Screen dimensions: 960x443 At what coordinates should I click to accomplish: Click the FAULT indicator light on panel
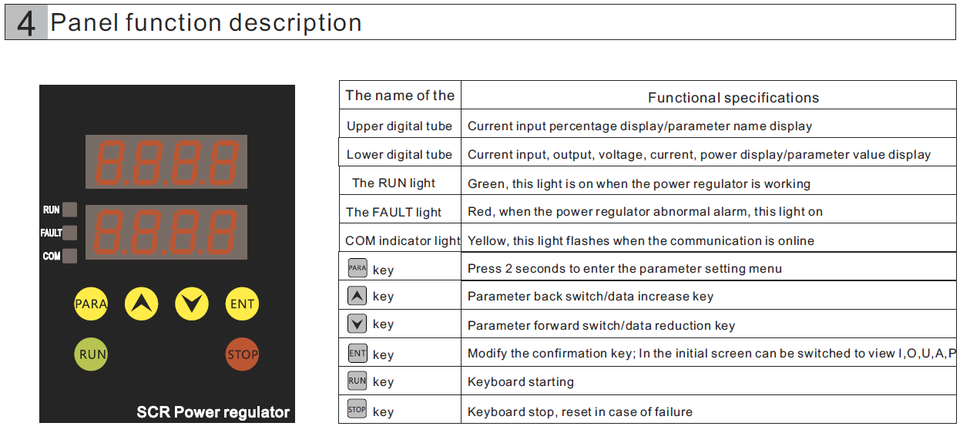click(70, 233)
